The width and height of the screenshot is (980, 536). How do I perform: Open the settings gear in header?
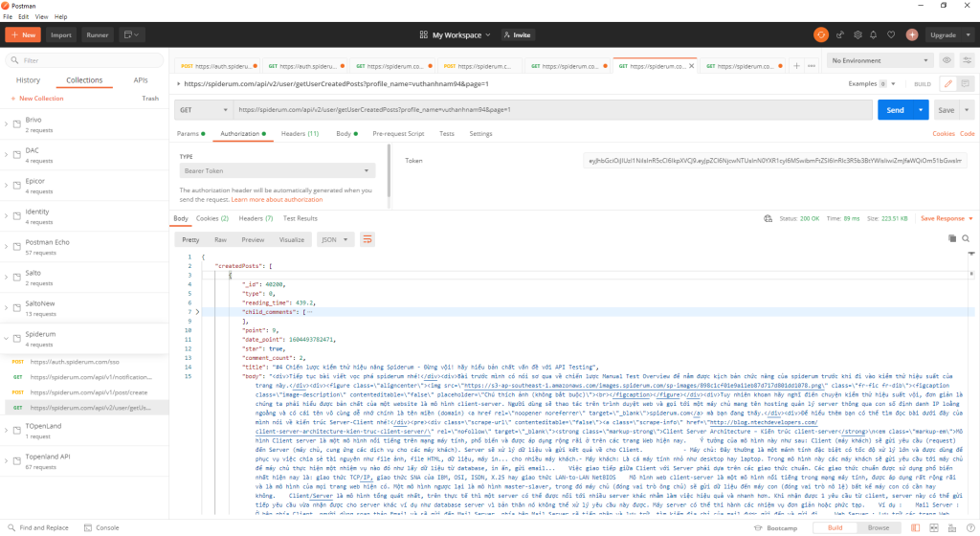[857, 35]
